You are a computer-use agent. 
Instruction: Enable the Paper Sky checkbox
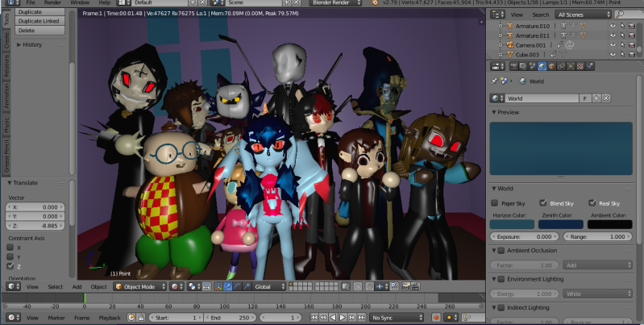(x=495, y=203)
